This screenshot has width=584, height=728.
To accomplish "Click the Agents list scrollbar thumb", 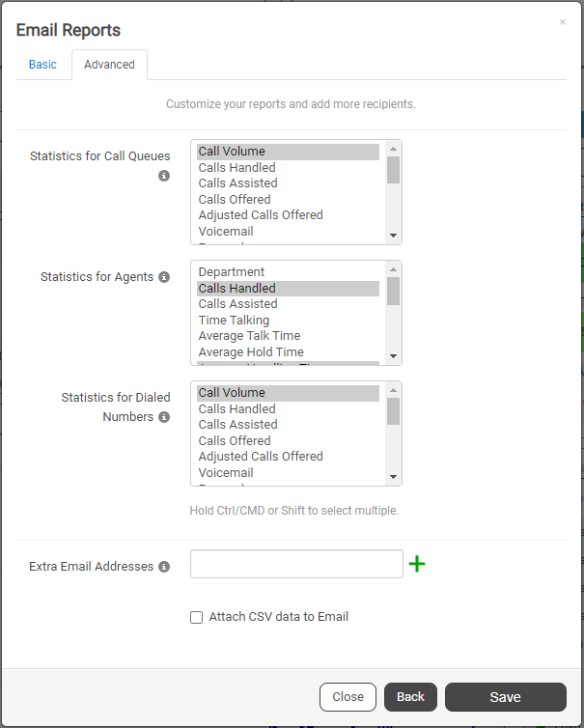I will [393, 292].
